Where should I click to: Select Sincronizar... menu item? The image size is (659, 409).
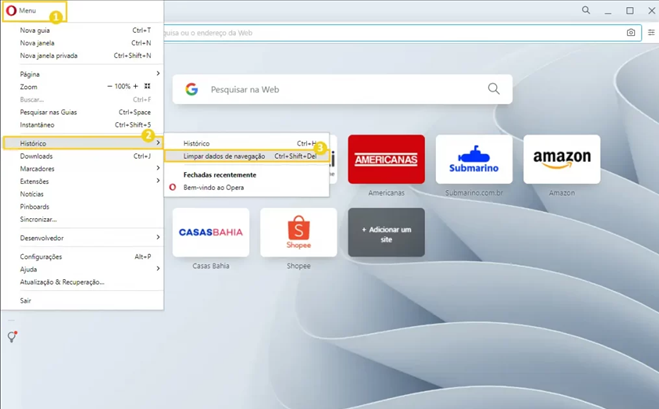tap(82, 219)
